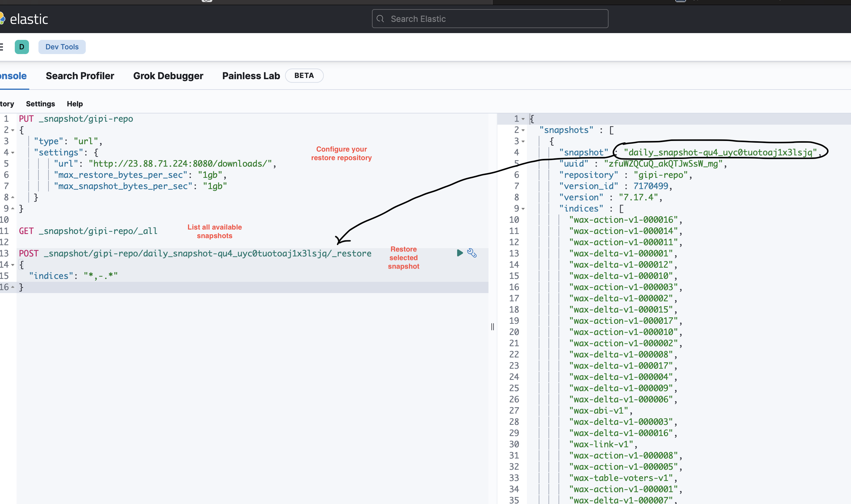Open Console Settings
The height and width of the screenshot is (504, 851).
[41, 104]
